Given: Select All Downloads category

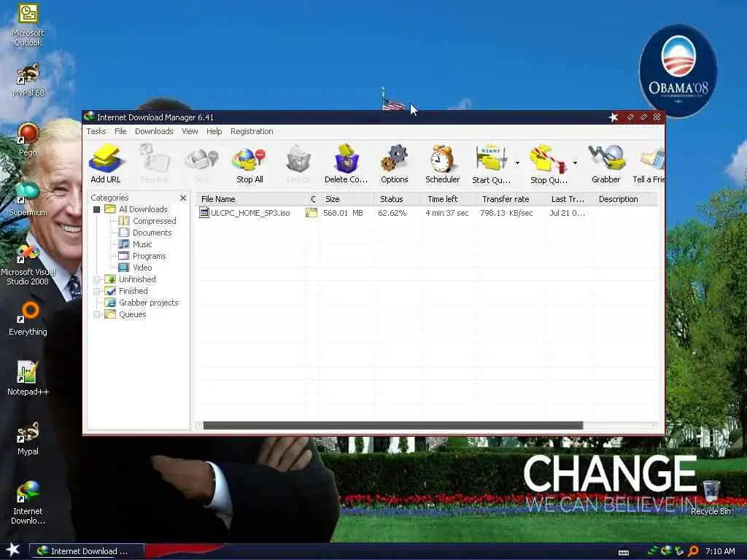Looking at the screenshot, I should [143, 209].
